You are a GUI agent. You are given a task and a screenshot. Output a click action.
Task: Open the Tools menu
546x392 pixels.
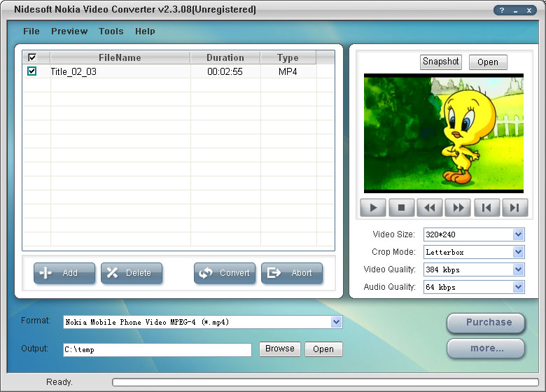tap(111, 31)
